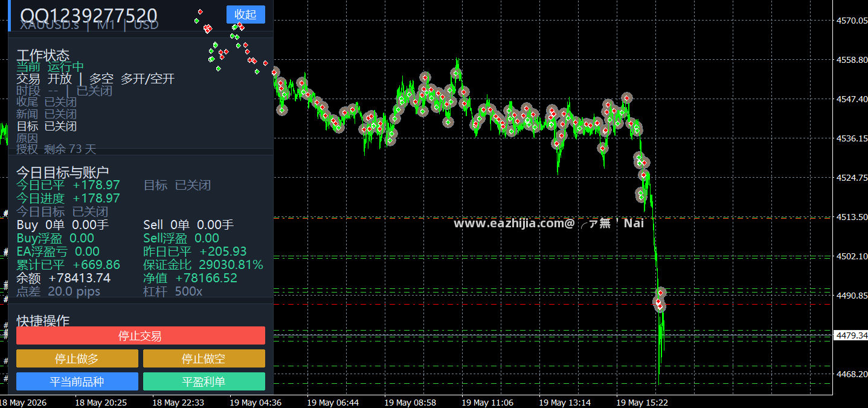868x408 pixels.
Task: Click the EA浮盈亏 0.00 value
Action: tap(58, 251)
